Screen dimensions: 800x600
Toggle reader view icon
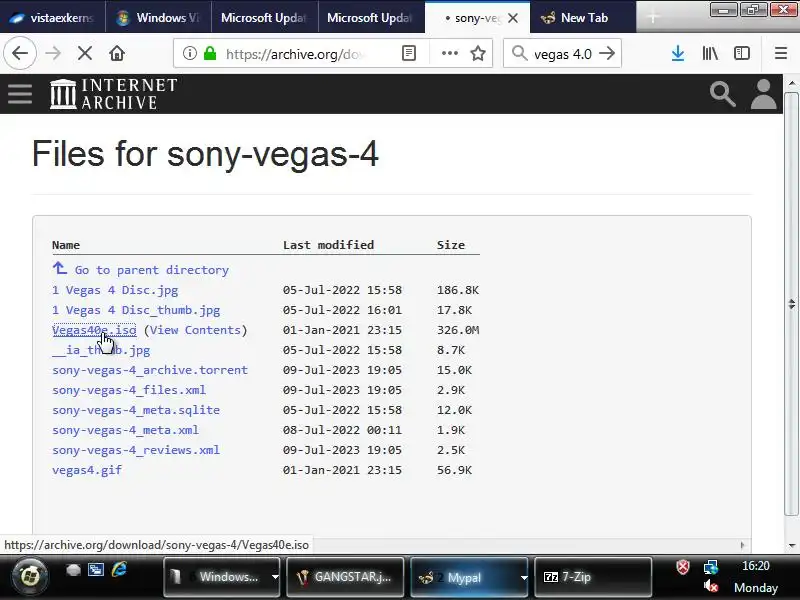click(409, 53)
